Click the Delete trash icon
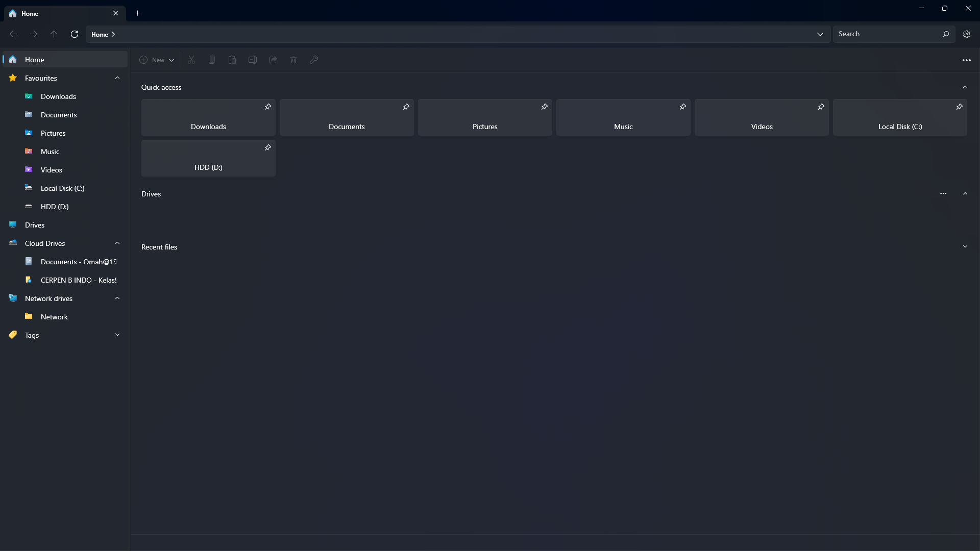The image size is (980, 551). 293,60
